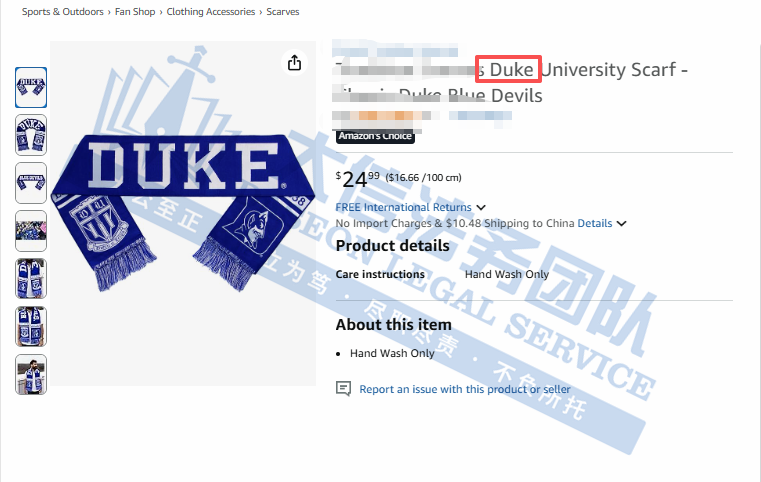Viewport: 761px width, 482px height.
Task: Open shipping Details link
Action: [595, 223]
